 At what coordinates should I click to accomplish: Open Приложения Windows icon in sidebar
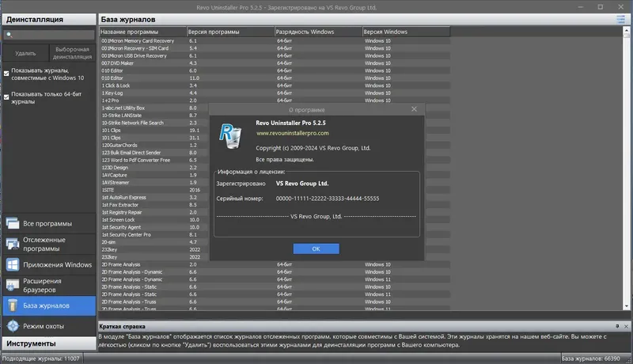coord(13,265)
